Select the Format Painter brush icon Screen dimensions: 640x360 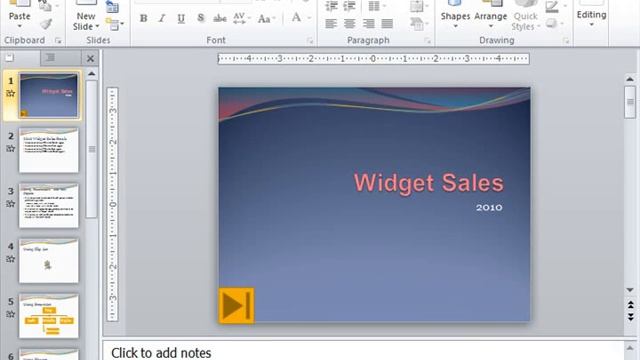(x=46, y=24)
